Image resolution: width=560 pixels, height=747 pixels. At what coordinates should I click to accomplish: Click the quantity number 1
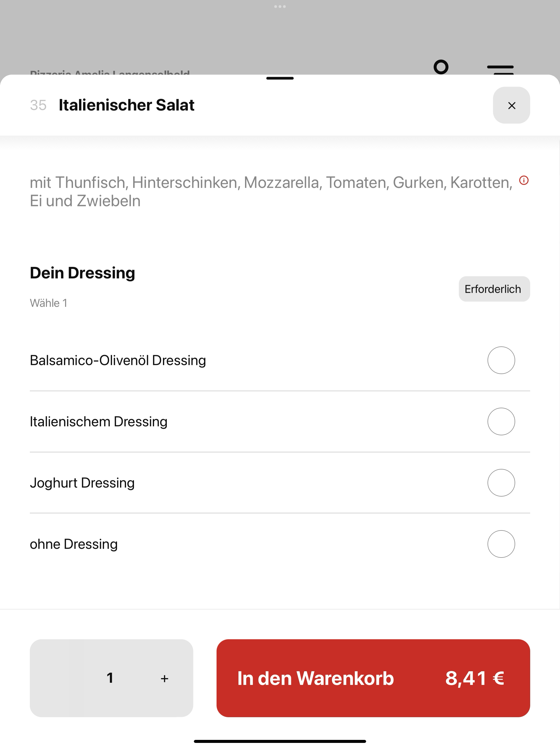[x=110, y=678]
